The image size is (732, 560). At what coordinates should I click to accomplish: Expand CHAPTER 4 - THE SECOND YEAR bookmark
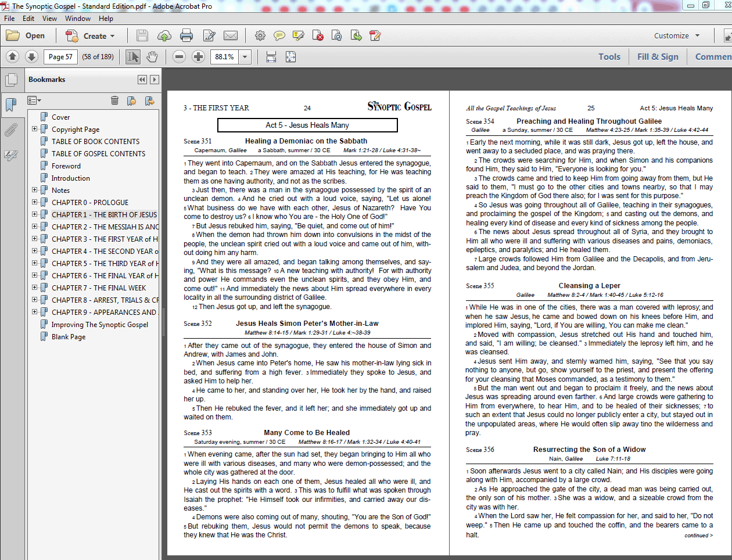(x=34, y=251)
